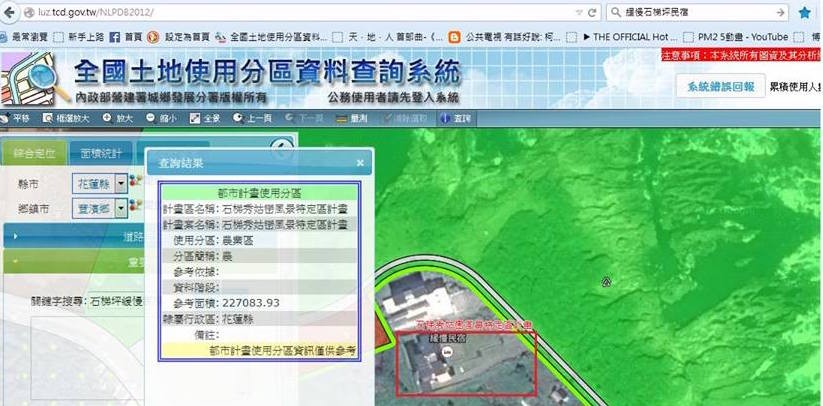This screenshot has height=406, width=823.
Task: Click the 緩慢民宿 map marker icon
Action: click(448, 351)
